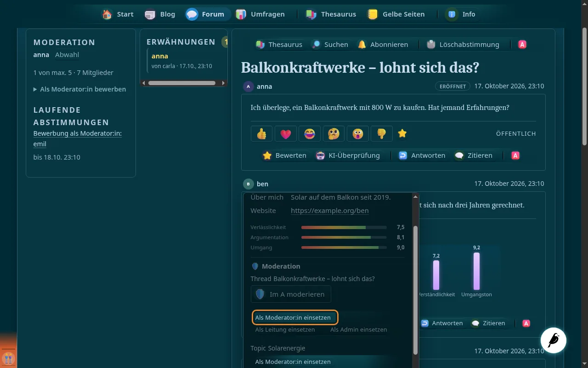Click the Thesaurus icon in the thread toolbar
Image resolution: width=588 pixels, height=368 pixels.
(260, 45)
